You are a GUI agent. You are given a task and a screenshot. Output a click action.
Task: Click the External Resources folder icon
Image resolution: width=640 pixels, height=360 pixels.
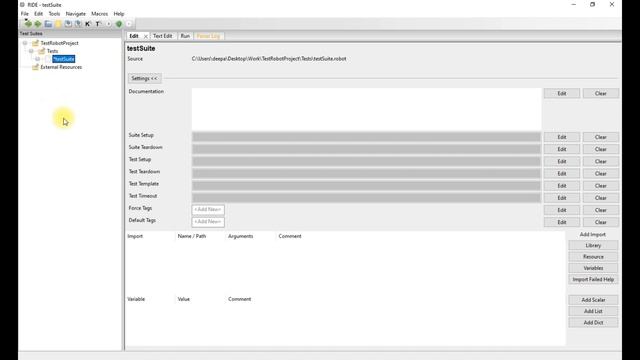36,67
